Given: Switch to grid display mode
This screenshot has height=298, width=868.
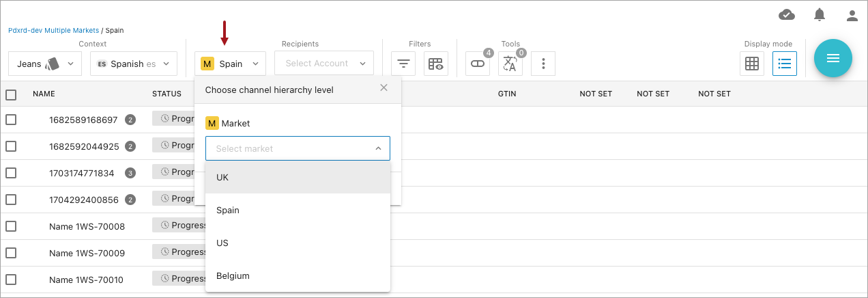Looking at the screenshot, I should 752,64.
